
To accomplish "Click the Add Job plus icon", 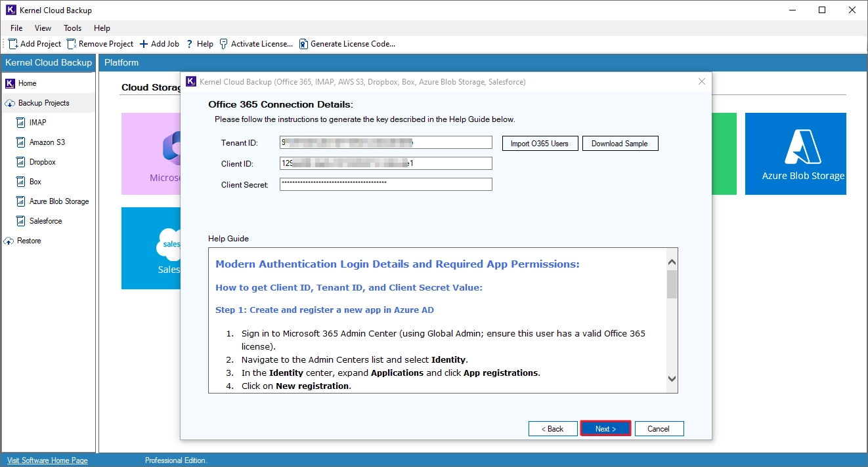I will click(x=144, y=44).
